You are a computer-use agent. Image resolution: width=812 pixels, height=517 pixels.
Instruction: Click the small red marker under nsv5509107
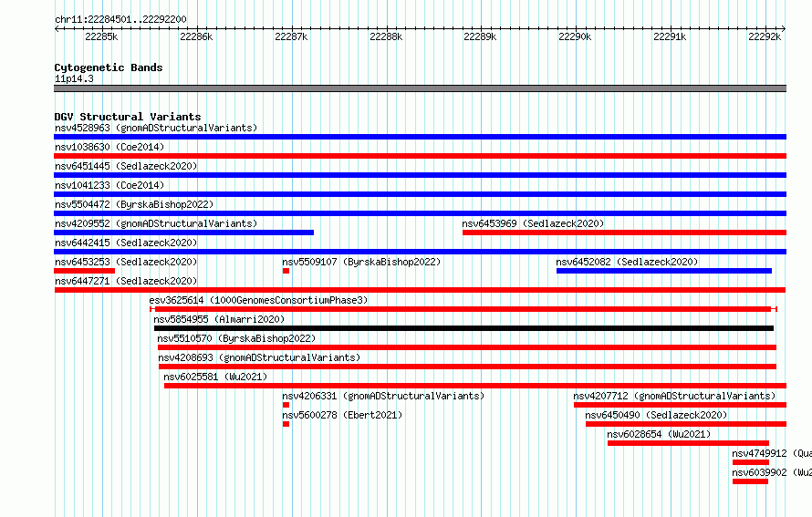coord(286,271)
